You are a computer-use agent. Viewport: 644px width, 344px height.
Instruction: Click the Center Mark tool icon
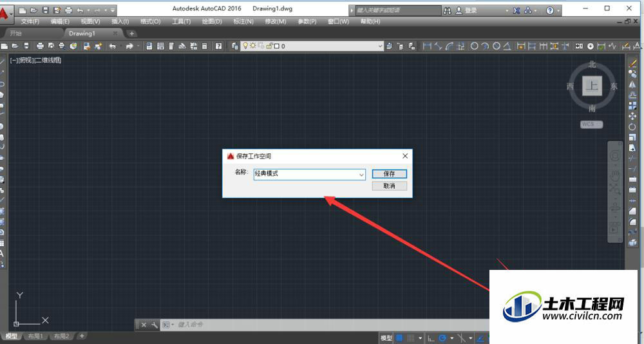pos(590,46)
